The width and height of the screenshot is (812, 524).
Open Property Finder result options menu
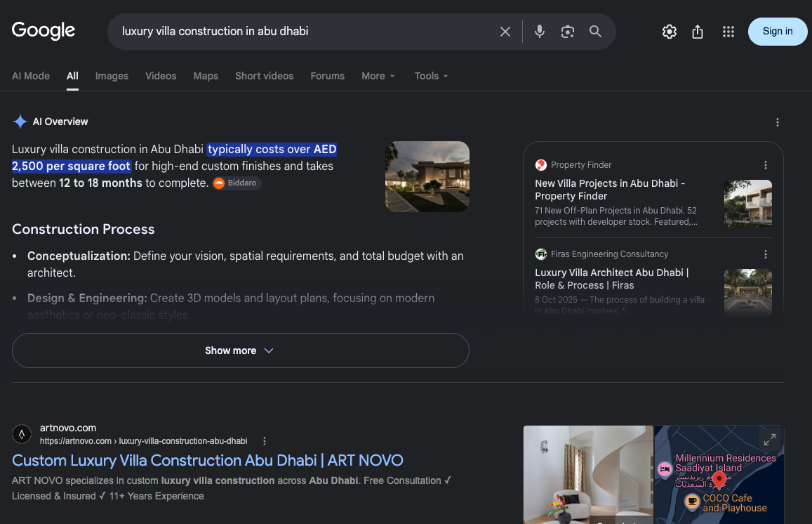(766, 165)
